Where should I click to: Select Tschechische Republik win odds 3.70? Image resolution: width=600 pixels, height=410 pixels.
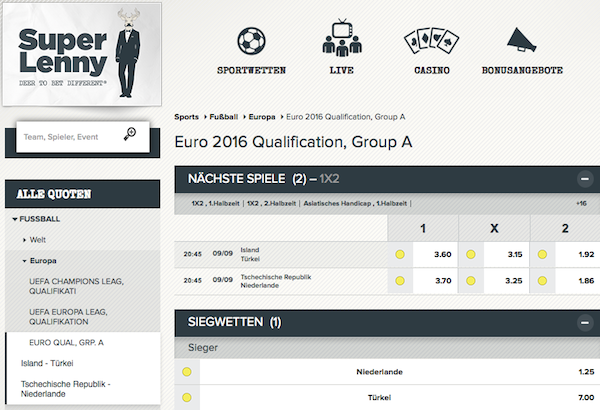[423, 281]
